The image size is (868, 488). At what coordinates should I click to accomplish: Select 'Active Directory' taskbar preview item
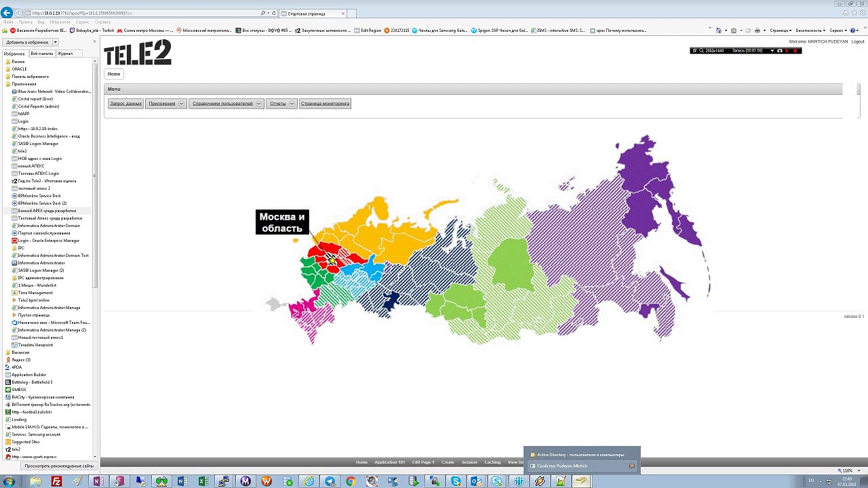coord(581,455)
